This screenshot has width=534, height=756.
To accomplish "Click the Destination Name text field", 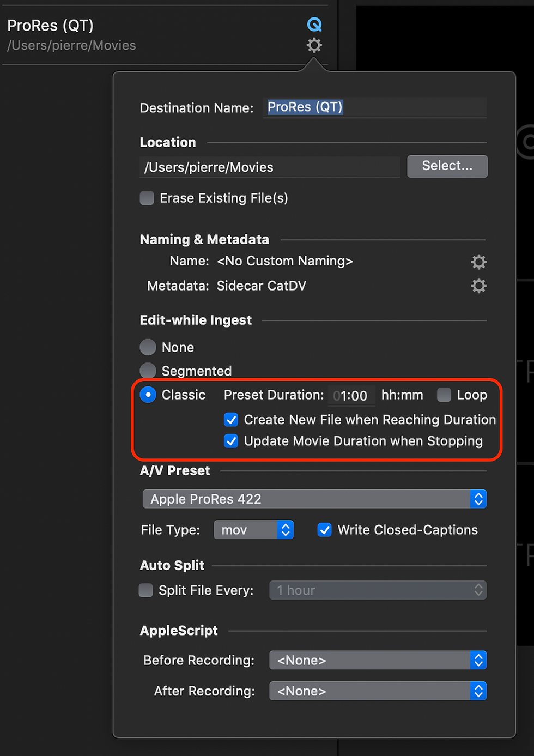I will (x=375, y=107).
